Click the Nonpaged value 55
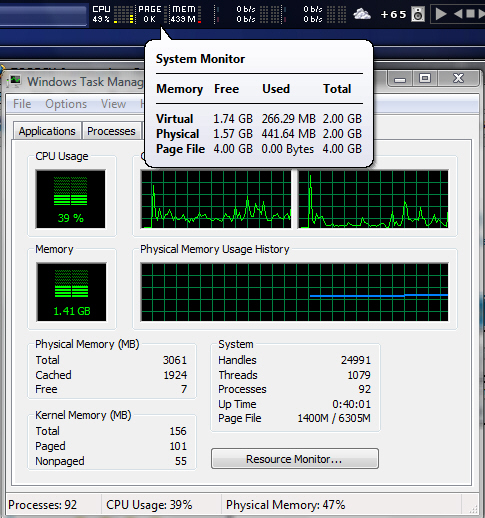 (181, 461)
